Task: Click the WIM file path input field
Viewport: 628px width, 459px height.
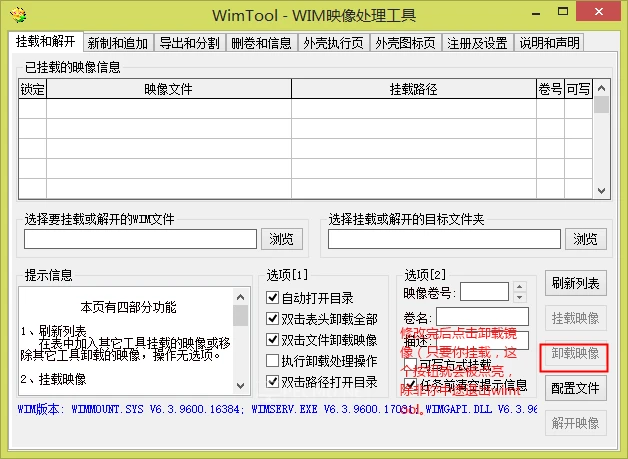Action: pos(140,239)
